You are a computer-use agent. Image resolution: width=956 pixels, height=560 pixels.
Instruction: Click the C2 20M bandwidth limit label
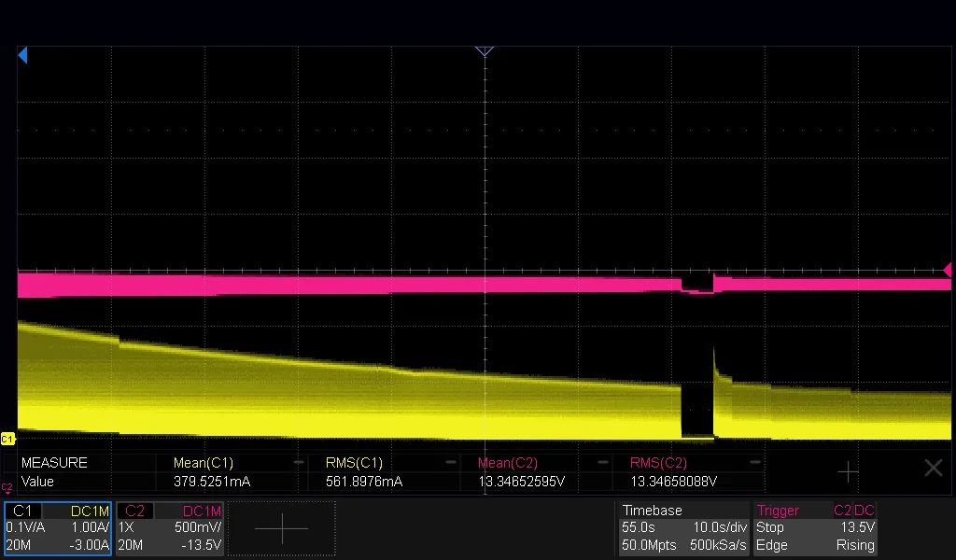(131, 545)
